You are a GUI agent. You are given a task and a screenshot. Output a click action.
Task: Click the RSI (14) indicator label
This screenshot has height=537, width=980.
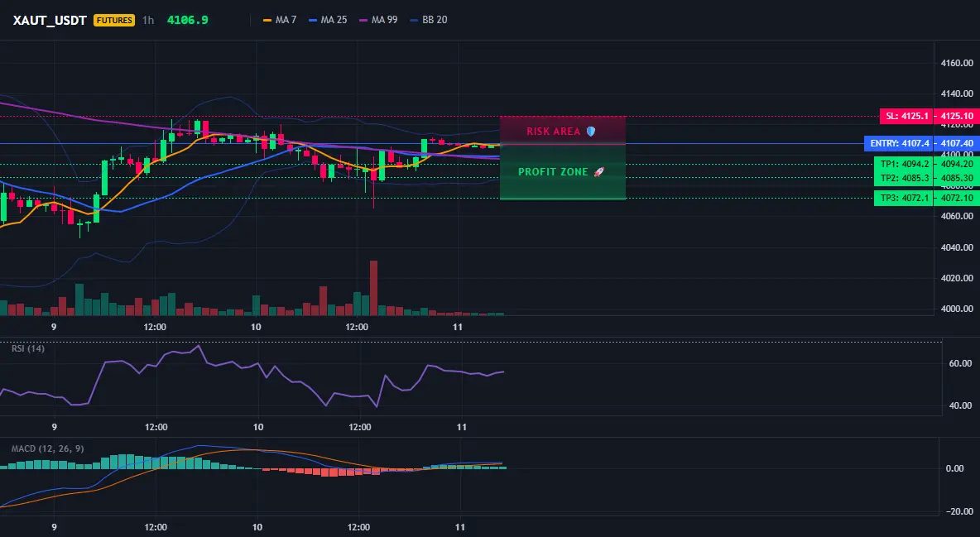click(x=28, y=348)
